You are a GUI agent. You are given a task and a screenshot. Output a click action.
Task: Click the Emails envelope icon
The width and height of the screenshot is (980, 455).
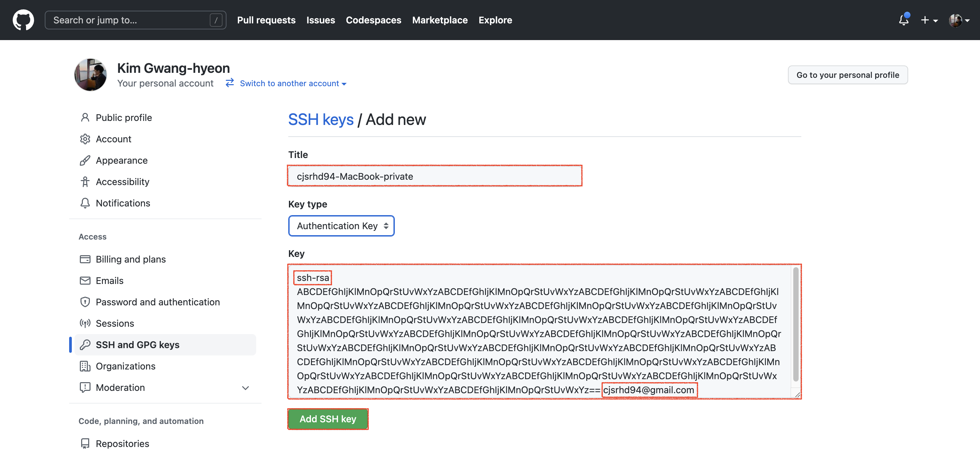[85, 281]
